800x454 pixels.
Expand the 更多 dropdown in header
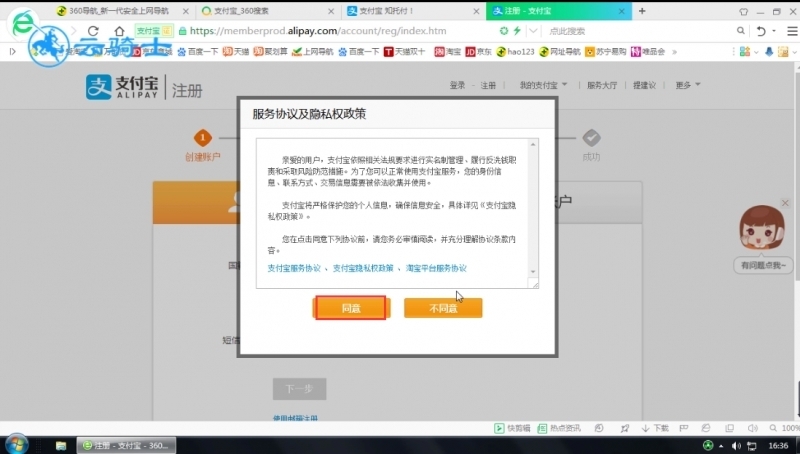(x=688, y=85)
